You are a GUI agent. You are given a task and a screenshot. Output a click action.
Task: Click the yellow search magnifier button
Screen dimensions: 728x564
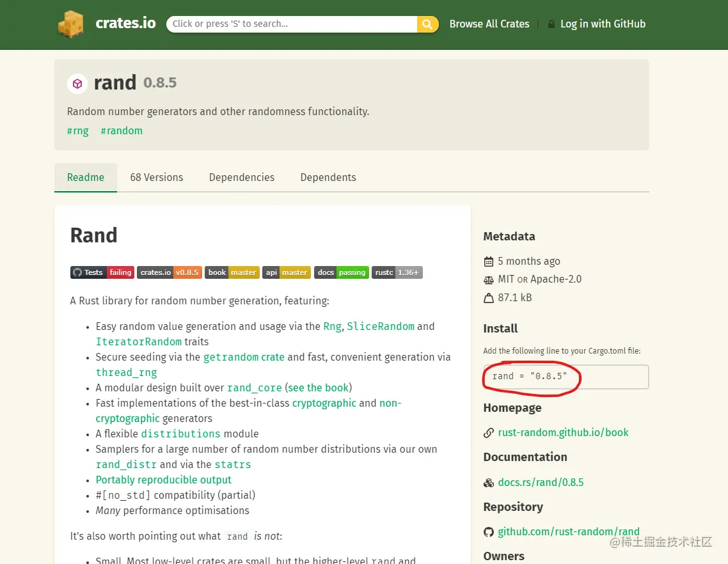[427, 24]
